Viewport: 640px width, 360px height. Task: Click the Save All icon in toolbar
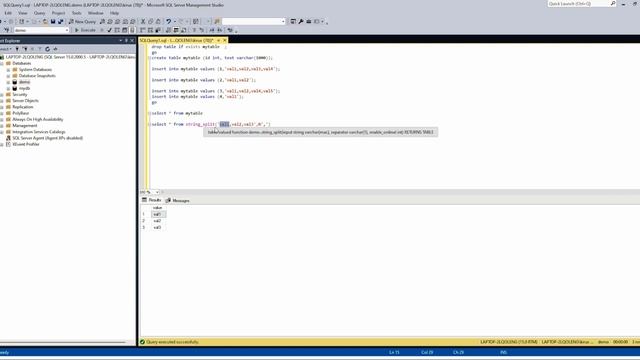[60, 21]
